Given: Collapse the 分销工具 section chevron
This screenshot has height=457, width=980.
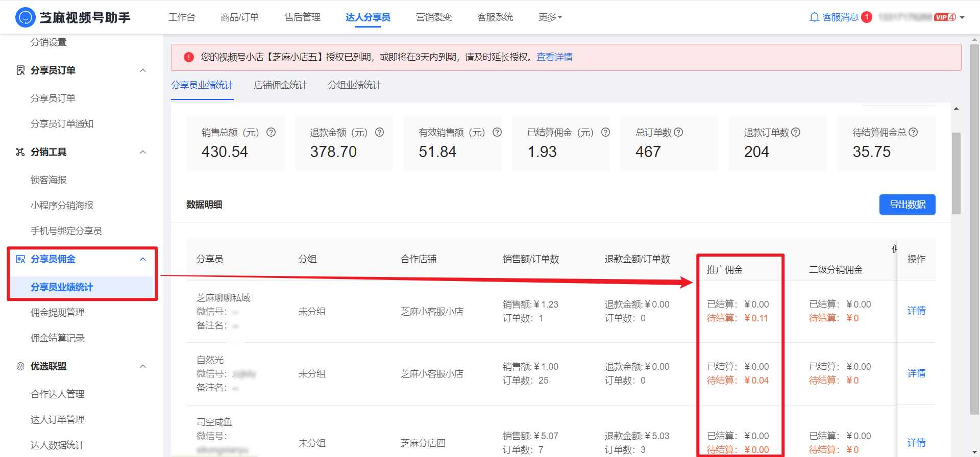Looking at the screenshot, I should 143,152.
